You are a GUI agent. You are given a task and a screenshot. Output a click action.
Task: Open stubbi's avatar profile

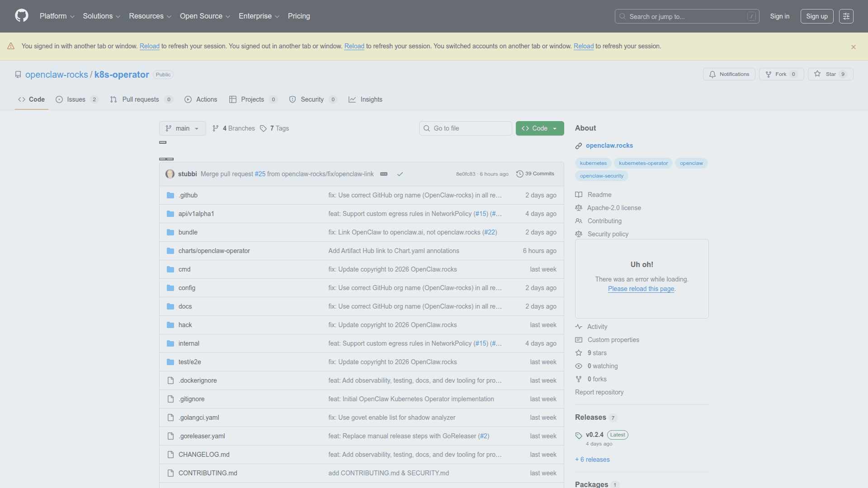point(170,174)
